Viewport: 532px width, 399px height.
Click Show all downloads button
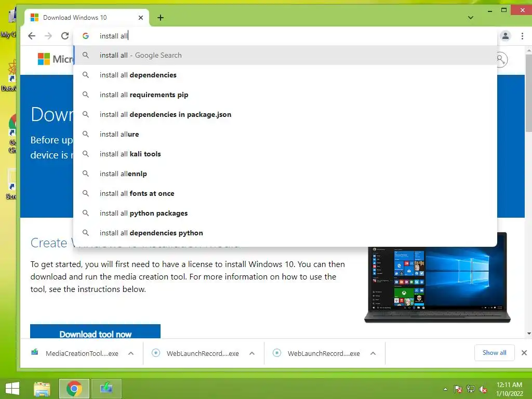click(495, 353)
